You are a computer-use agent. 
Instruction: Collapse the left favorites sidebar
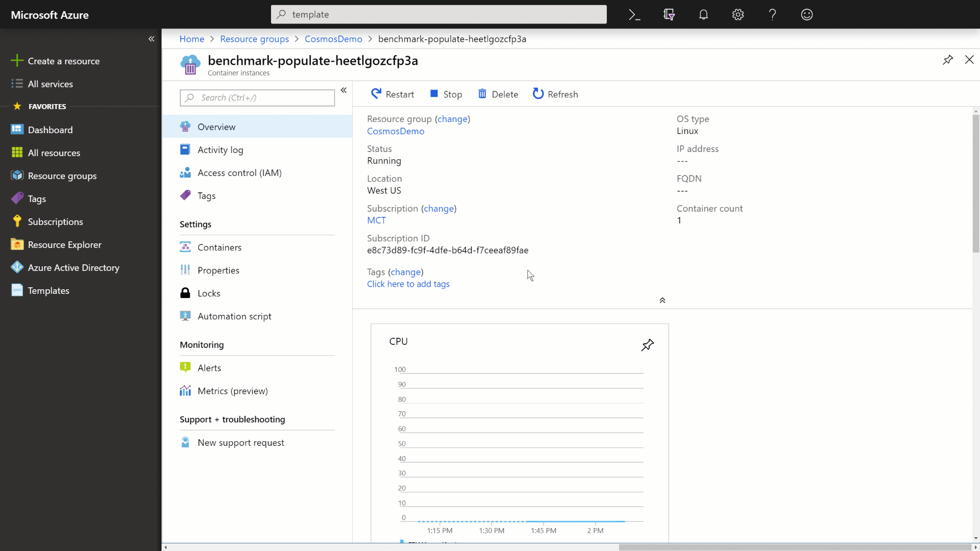[151, 39]
